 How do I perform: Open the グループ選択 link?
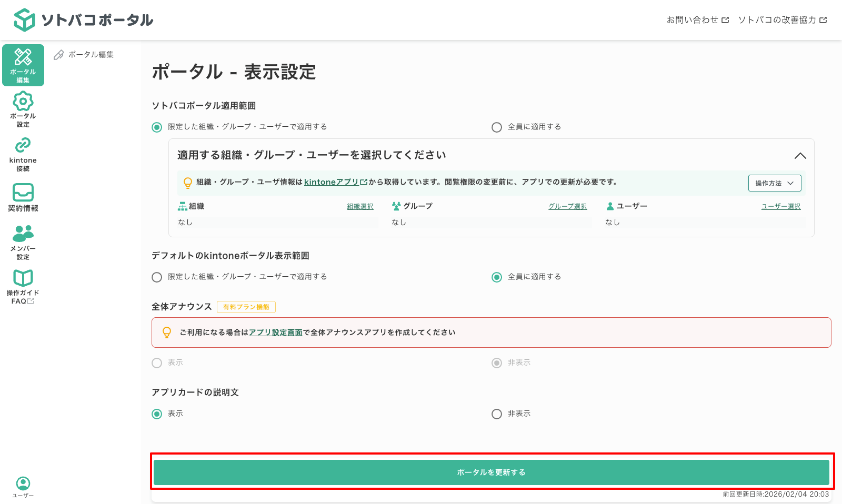click(567, 206)
